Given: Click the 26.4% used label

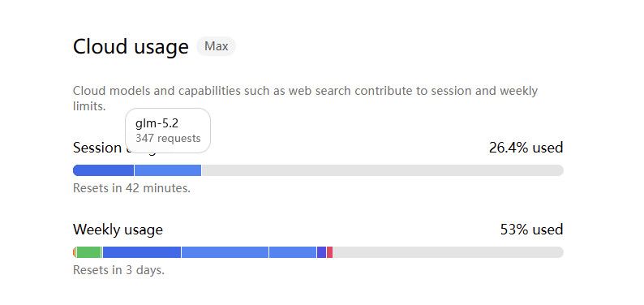Looking at the screenshot, I should (x=526, y=148).
